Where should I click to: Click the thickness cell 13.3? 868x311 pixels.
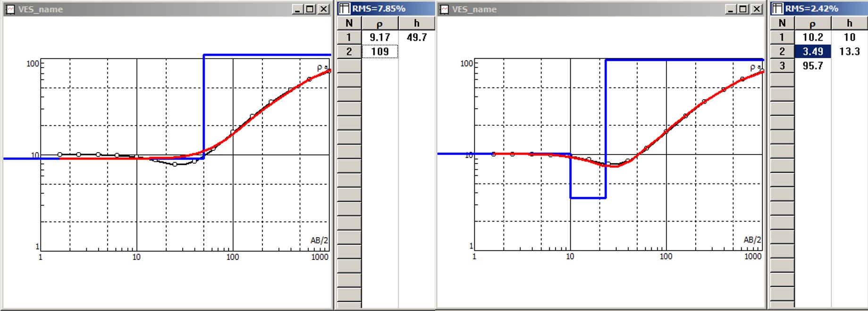pos(850,52)
